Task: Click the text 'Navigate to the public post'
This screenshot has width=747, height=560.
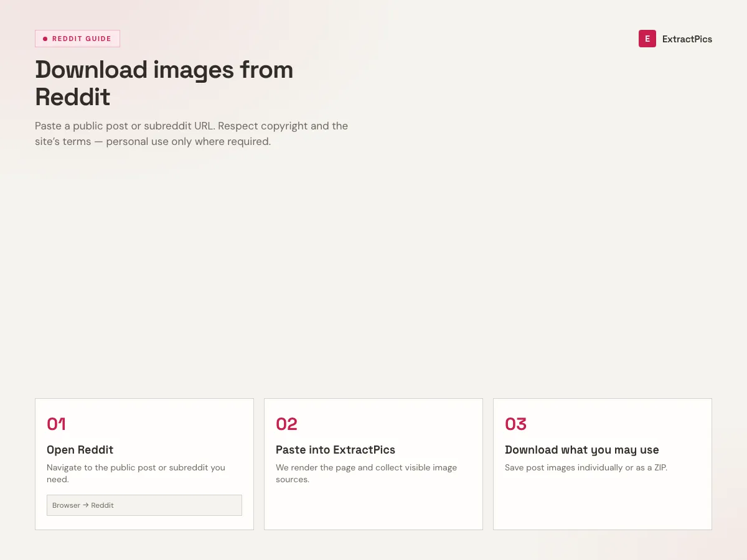Action: pyautogui.click(x=136, y=474)
